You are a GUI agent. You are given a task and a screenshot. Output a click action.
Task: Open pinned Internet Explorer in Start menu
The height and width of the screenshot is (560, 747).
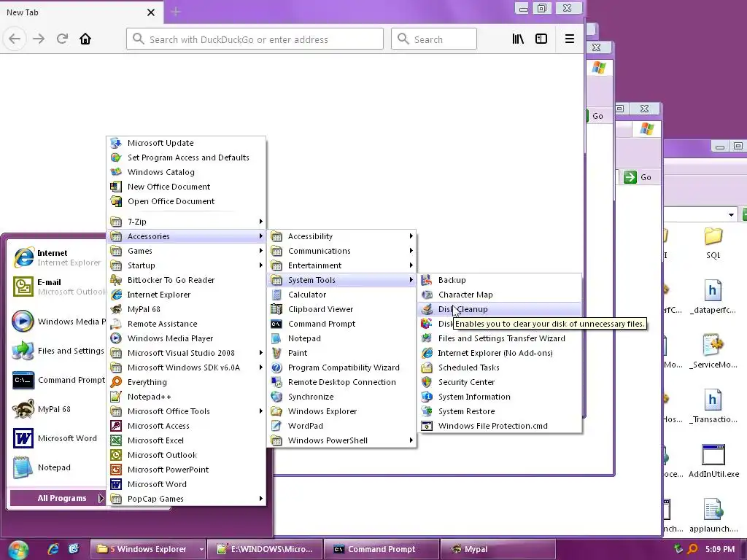pyautogui.click(x=57, y=257)
